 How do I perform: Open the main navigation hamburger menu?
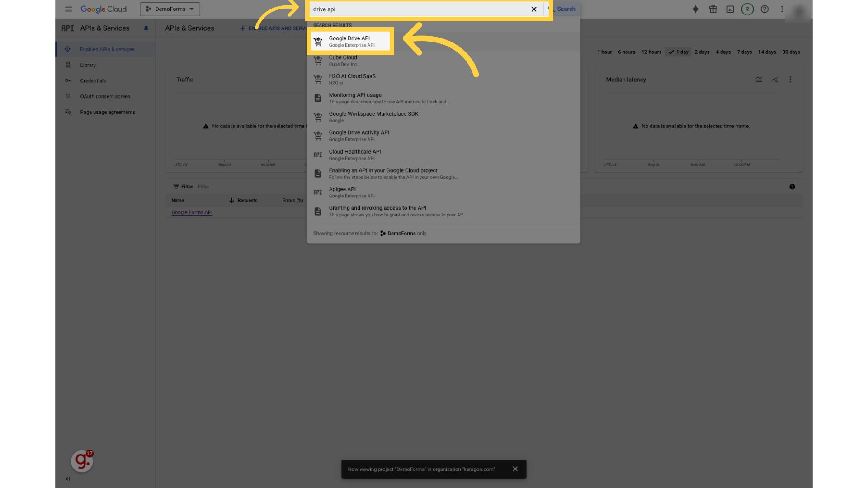69,9
